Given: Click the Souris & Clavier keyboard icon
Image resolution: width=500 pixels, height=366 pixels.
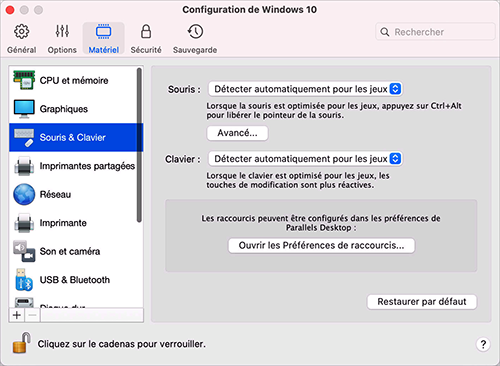Looking at the screenshot, I should 24,137.
